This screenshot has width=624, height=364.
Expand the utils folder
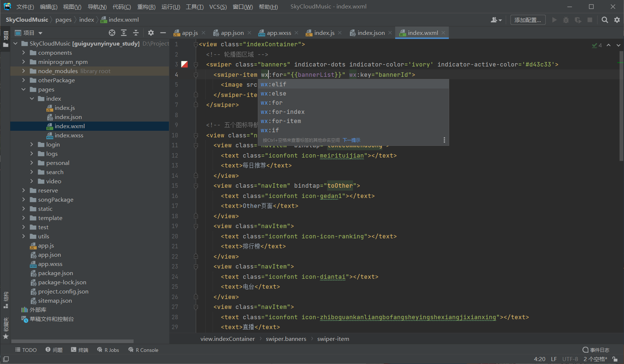[x=24, y=236]
